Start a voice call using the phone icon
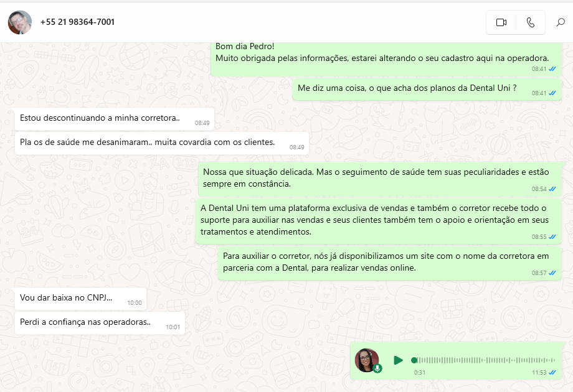573x392 pixels. pos(531,22)
